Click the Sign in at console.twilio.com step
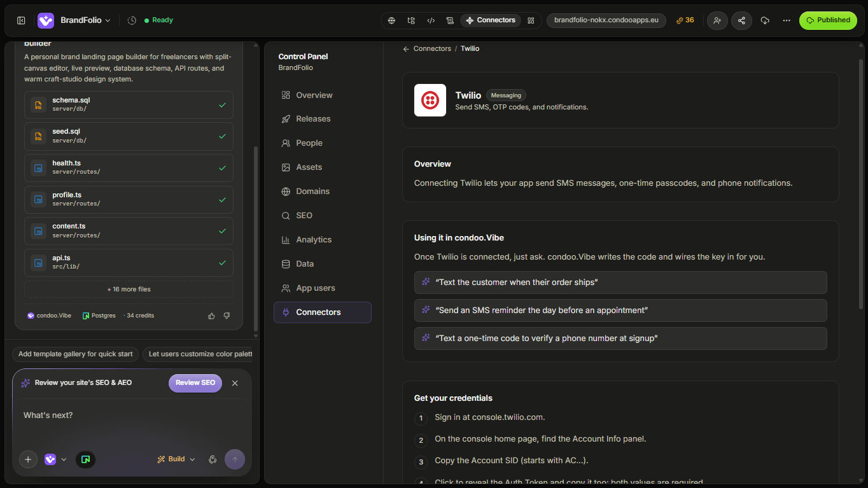This screenshot has width=868, height=488. [x=490, y=417]
